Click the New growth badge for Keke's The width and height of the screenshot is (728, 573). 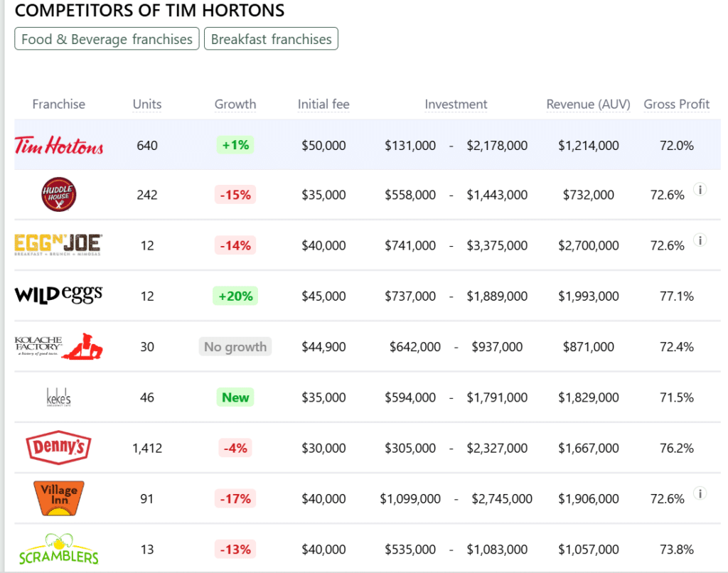pyautogui.click(x=235, y=397)
